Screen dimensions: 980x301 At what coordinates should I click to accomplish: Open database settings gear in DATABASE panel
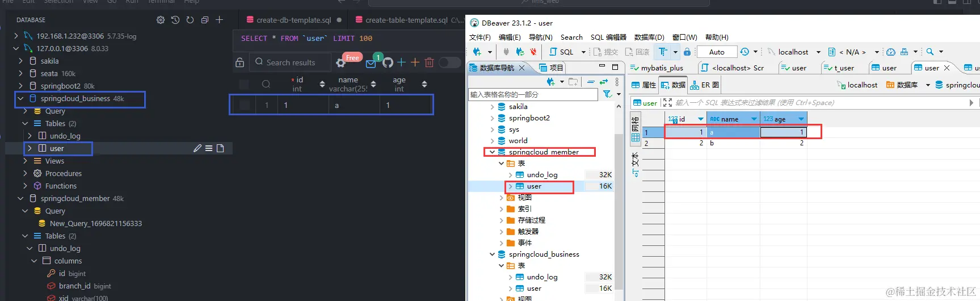[161, 20]
